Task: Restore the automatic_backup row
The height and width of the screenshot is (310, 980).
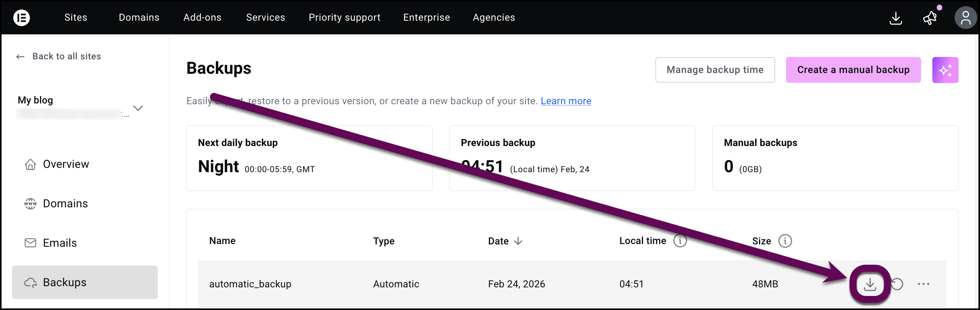Action: (x=897, y=284)
